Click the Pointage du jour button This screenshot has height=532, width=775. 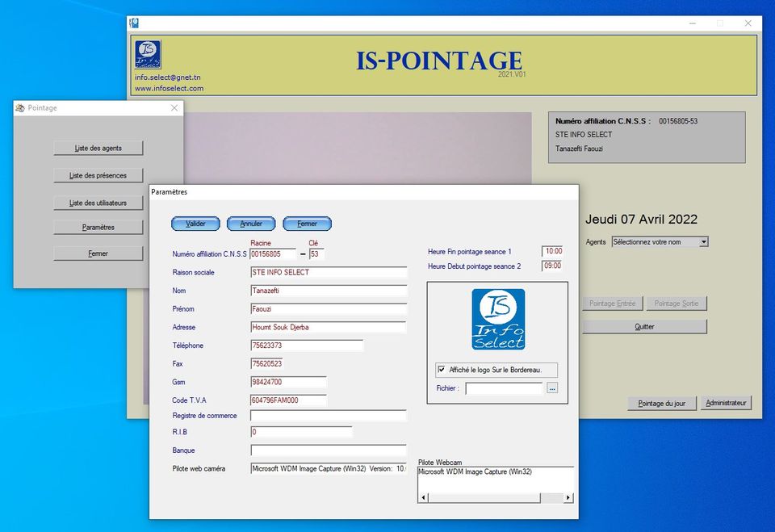click(662, 404)
